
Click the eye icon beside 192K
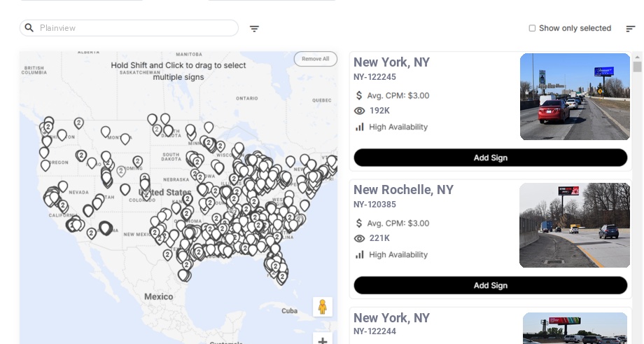pos(360,111)
